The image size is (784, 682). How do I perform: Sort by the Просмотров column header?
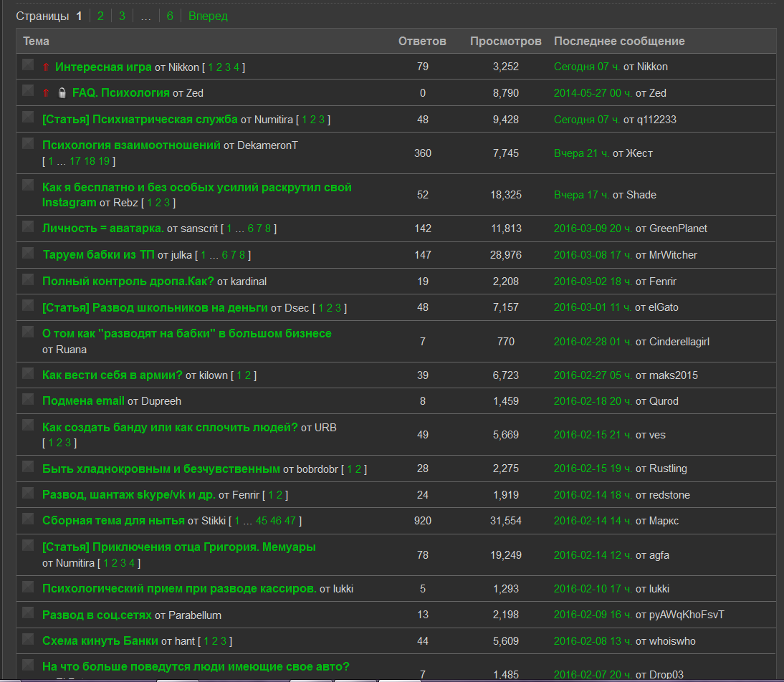click(506, 41)
